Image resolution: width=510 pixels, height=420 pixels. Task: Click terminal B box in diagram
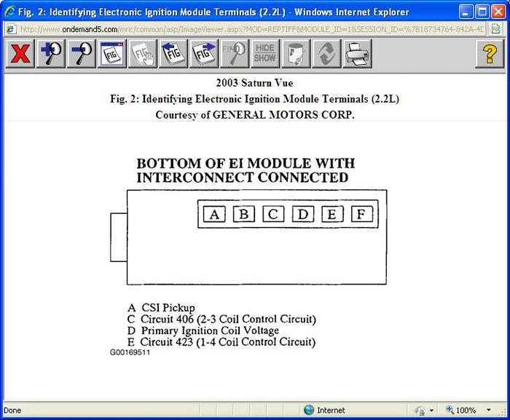click(243, 214)
